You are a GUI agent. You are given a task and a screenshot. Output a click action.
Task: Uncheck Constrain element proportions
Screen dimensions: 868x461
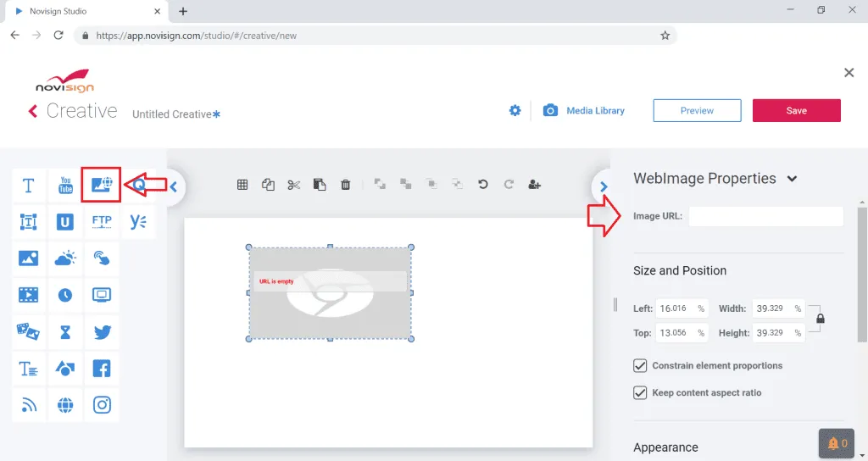(640, 365)
